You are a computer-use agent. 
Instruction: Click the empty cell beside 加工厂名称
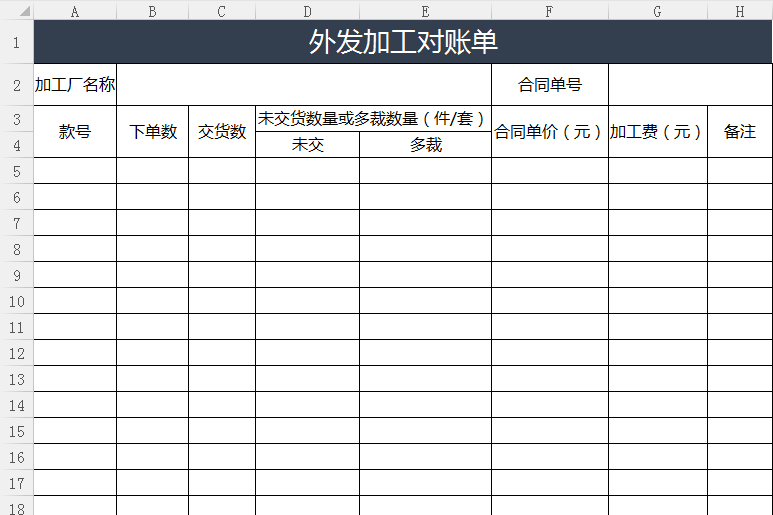pos(303,85)
